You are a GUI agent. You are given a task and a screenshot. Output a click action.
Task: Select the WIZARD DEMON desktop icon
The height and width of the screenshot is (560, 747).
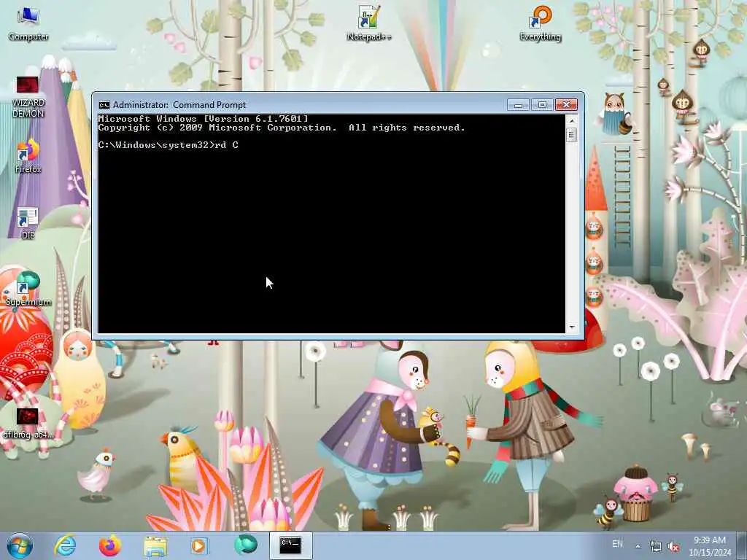click(28, 97)
